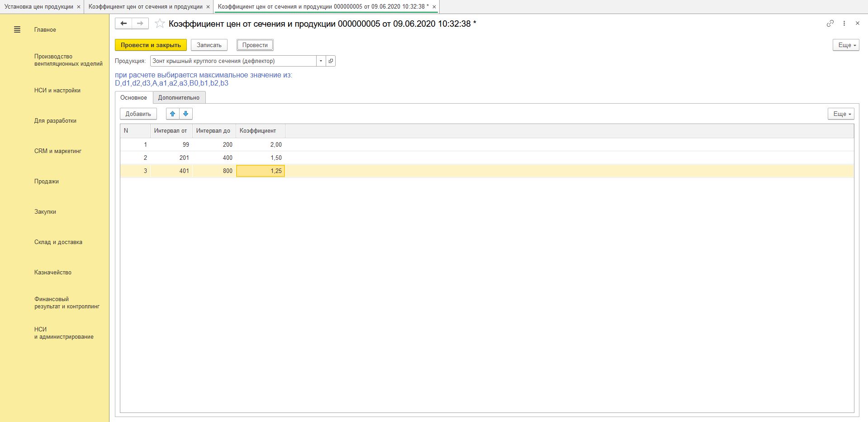Click the Записать button
The image size is (868, 422).
click(x=209, y=45)
